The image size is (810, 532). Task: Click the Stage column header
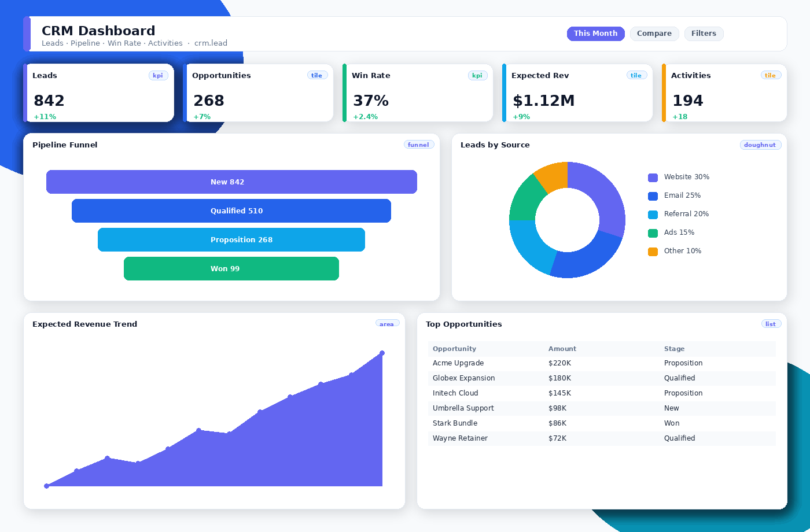pyautogui.click(x=674, y=349)
